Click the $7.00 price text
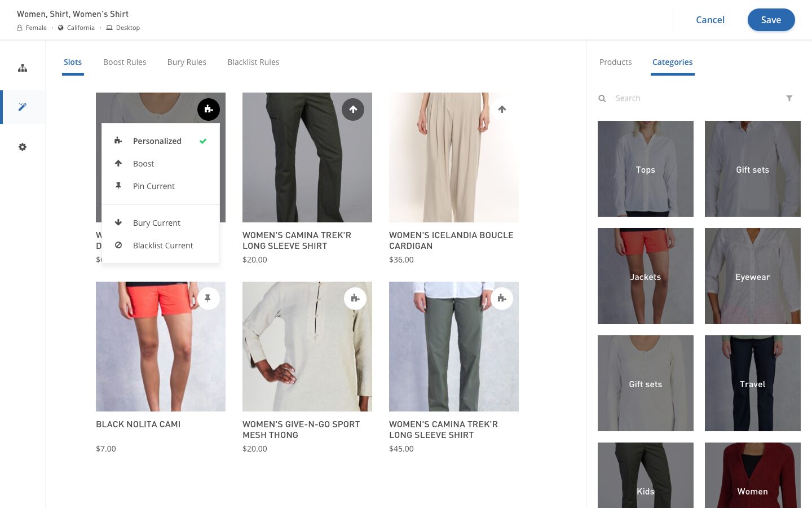 point(106,449)
